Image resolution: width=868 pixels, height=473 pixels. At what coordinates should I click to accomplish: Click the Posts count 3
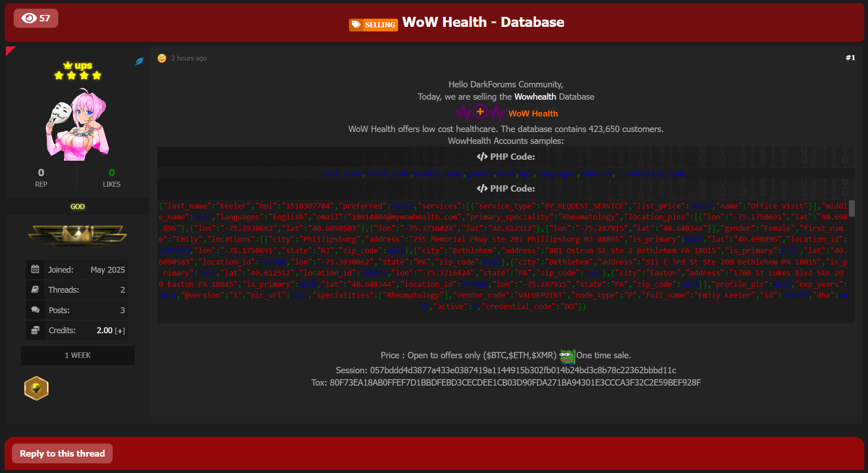122,310
